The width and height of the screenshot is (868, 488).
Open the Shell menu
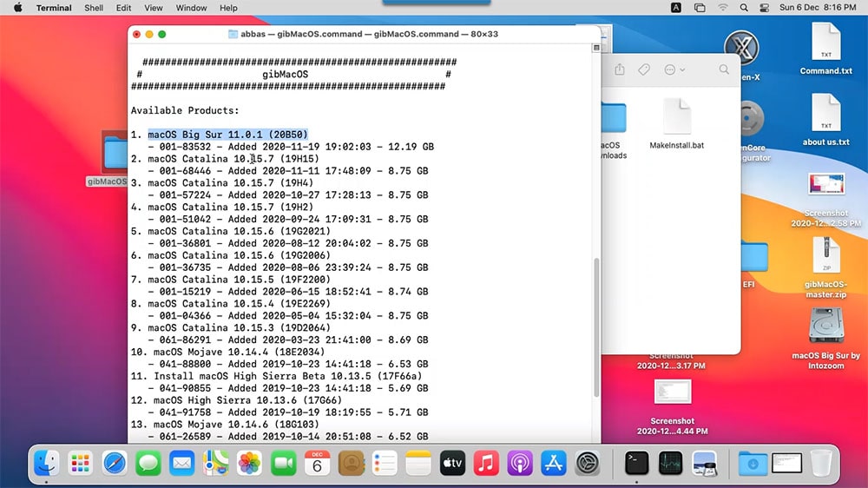[x=94, y=8]
